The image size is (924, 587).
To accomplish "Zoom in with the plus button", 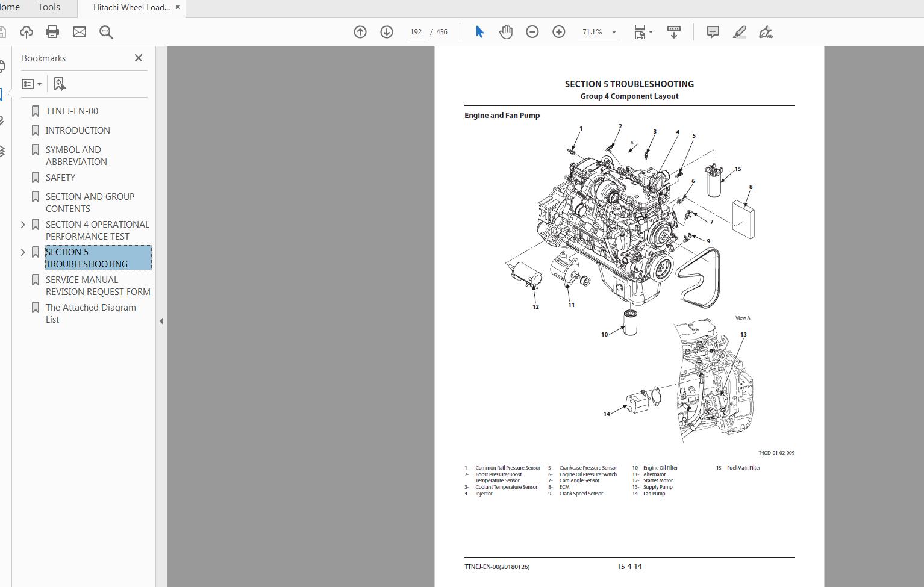I will click(559, 32).
